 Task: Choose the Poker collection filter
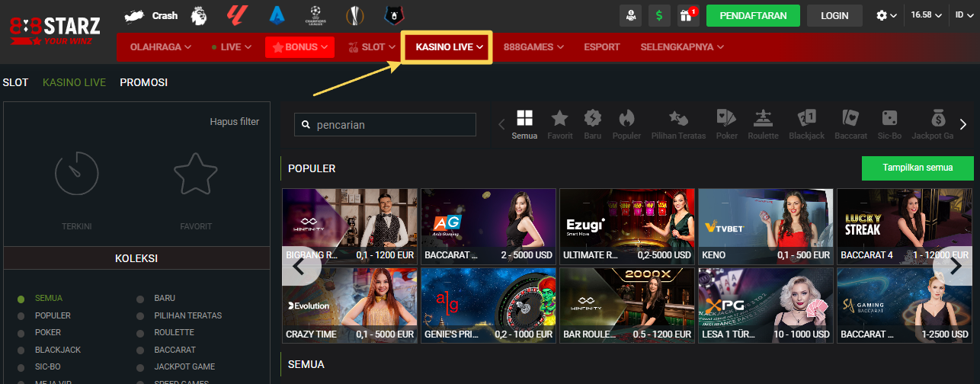click(x=48, y=333)
